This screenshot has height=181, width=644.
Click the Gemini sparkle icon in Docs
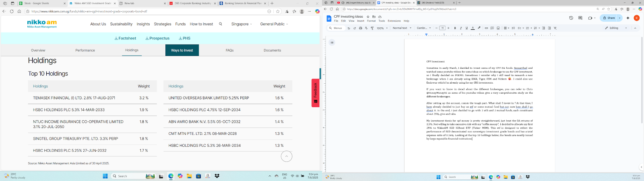[628, 18]
